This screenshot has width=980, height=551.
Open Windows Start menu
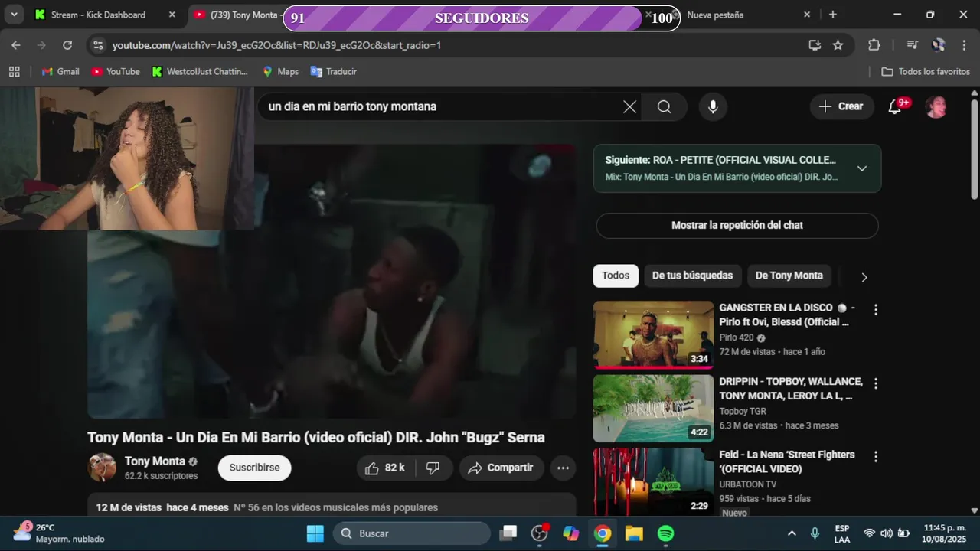pyautogui.click(x=315, y=533)
